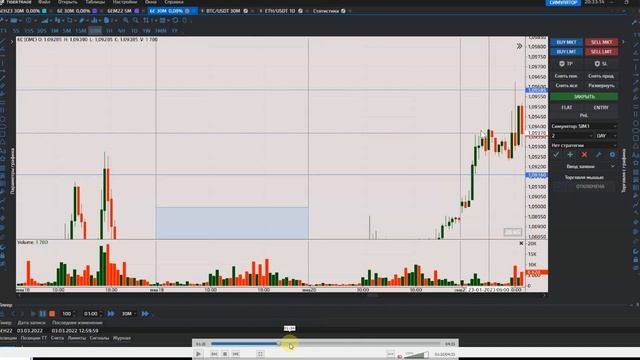This screenshot has height=360, width=640.
Task: Apply strategy with the green checkmark icon
Action: pos(556,155)
